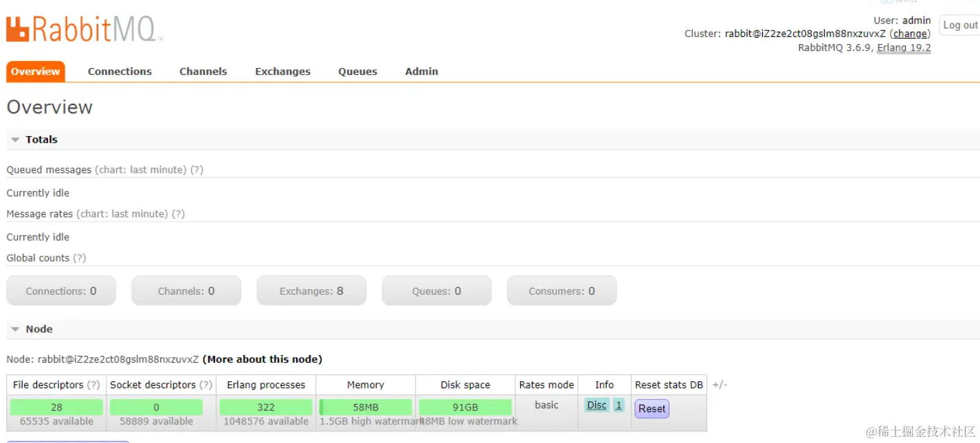Click the 1048576 available text
980x443 pixels.
pos(266,422)
